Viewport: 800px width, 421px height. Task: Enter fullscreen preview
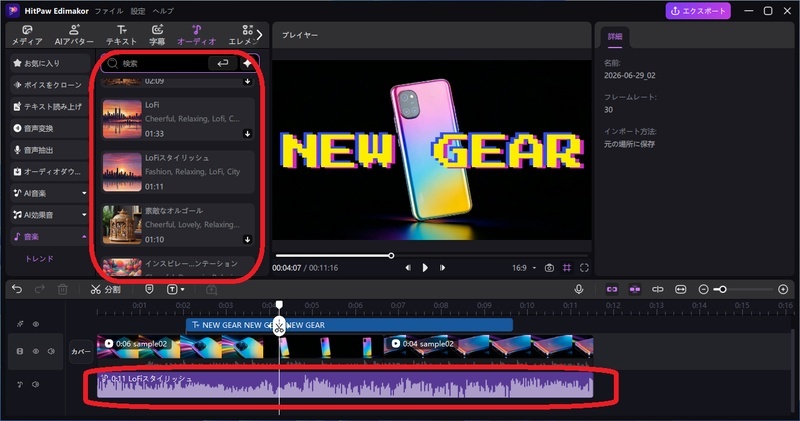[584, 268]
